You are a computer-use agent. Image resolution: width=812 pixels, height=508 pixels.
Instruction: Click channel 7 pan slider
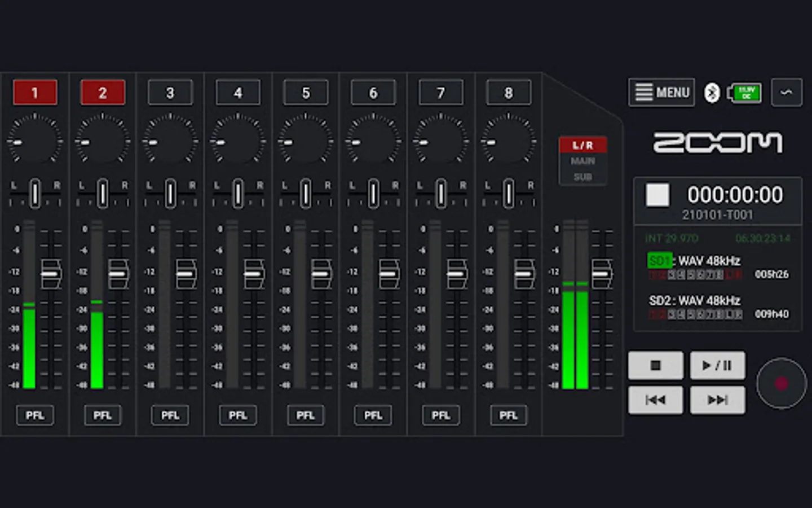[x=441, y=194]
